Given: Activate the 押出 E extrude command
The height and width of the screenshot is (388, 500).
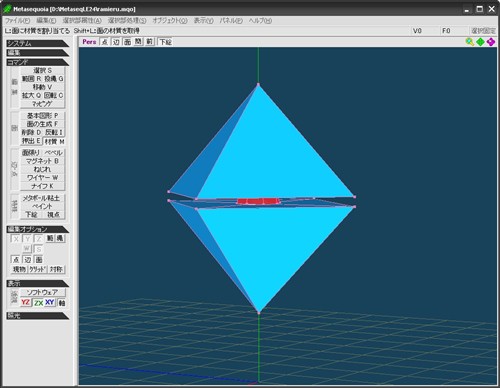Looking at the screenshot, I should click(x=31, y=141).
